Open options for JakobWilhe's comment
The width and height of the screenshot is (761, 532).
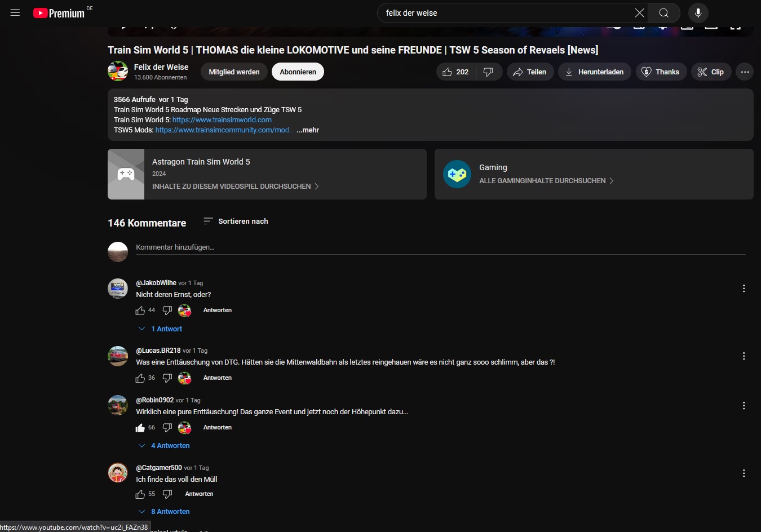tap(744, 289)
